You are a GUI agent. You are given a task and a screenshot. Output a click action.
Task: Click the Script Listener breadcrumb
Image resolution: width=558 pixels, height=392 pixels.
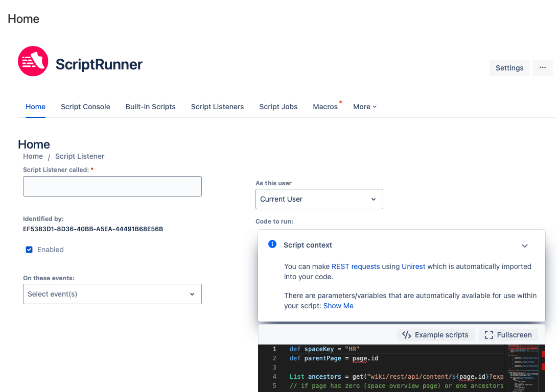[80, 156]
